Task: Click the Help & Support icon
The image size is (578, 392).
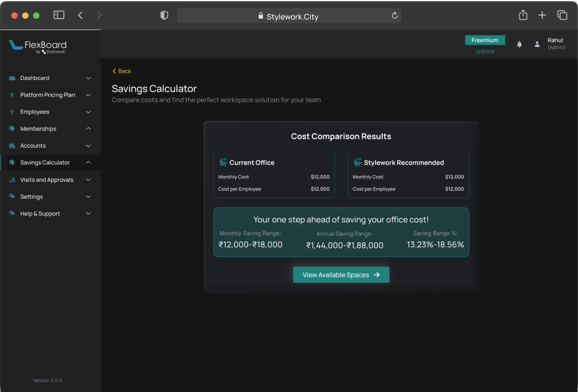Action: (12, 213)
